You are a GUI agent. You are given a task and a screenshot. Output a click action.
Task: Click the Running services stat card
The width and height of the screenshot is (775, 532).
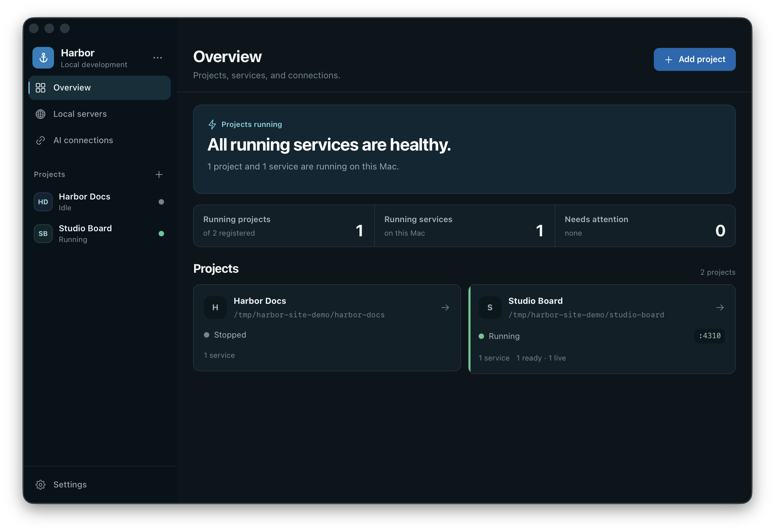464,226
